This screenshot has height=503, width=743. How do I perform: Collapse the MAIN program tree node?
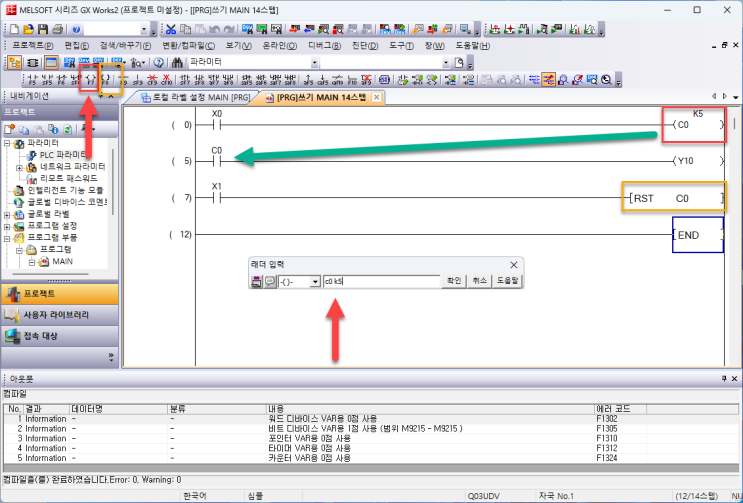point(32,262)
